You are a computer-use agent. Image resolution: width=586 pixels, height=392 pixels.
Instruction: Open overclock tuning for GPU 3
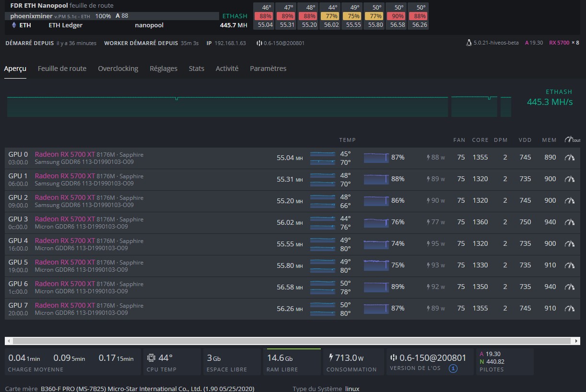coord(570,222)
